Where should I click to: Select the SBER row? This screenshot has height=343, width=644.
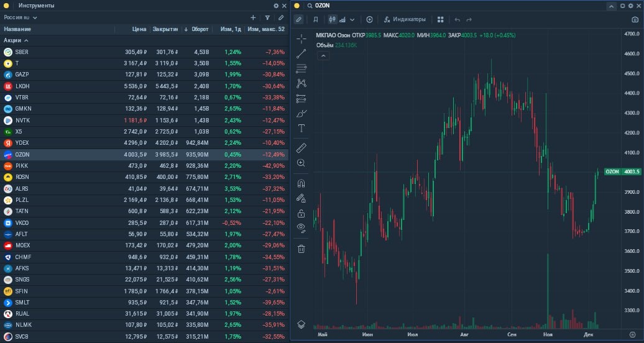tap(144, 52)
